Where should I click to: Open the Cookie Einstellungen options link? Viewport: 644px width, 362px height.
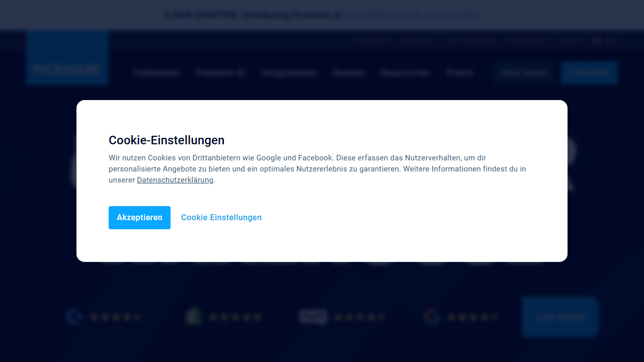tap(221, 218)
